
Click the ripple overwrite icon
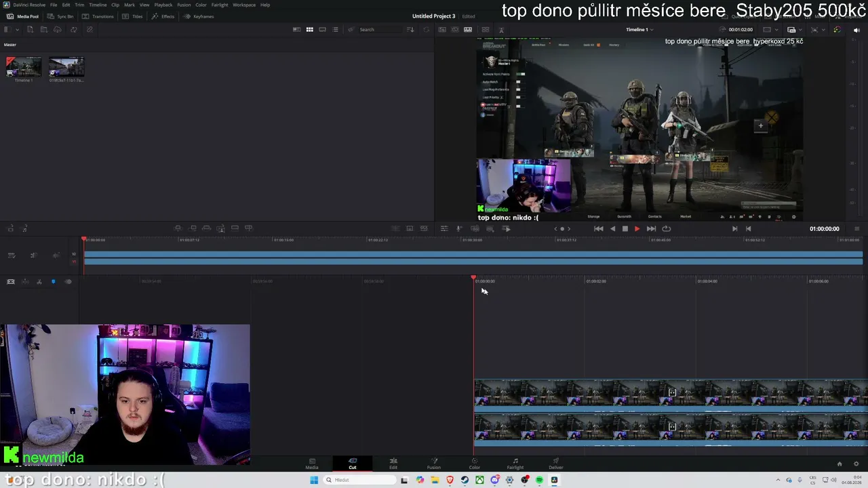coord(207,228)
